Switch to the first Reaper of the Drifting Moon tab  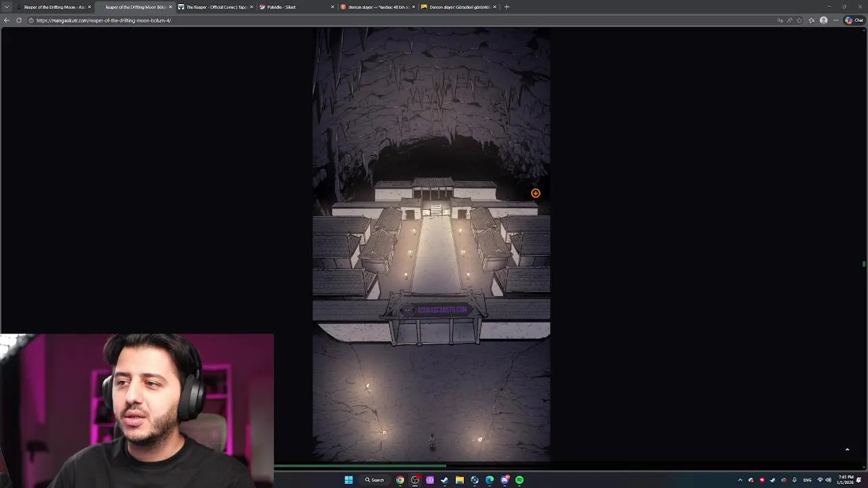[x=54, y=7]
